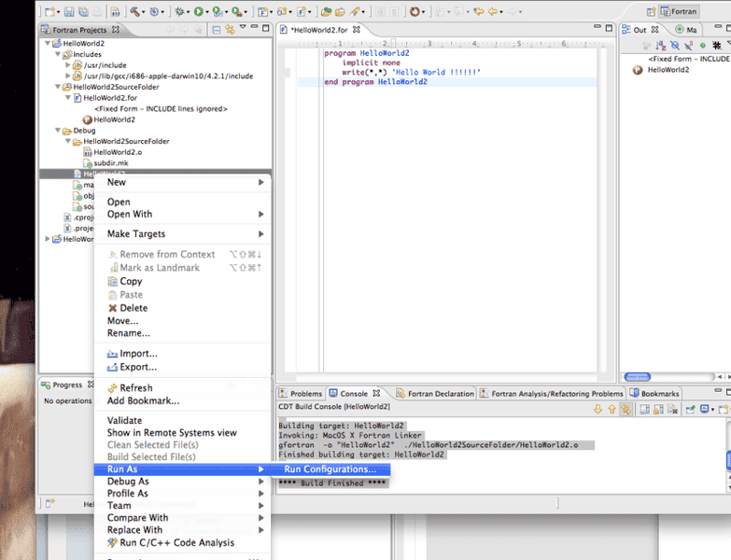The height and width of the screenshot is (560, 731).
Task: Toggle Link with Editor in Fortran Projects
Action: tap(229, 31)
